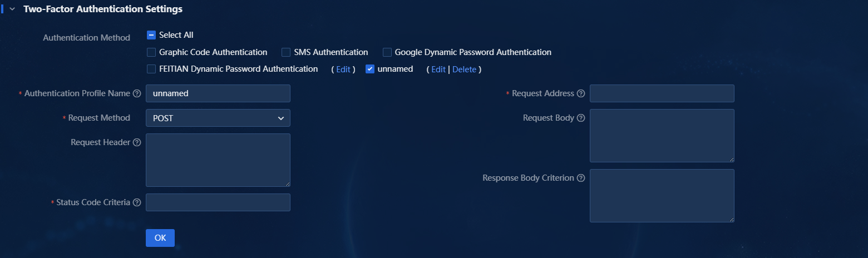Image resolution: width=868 pixels, height=258 pixels.
Task: Toggle the Select All checkbox
Action: [x=151, y=35]
